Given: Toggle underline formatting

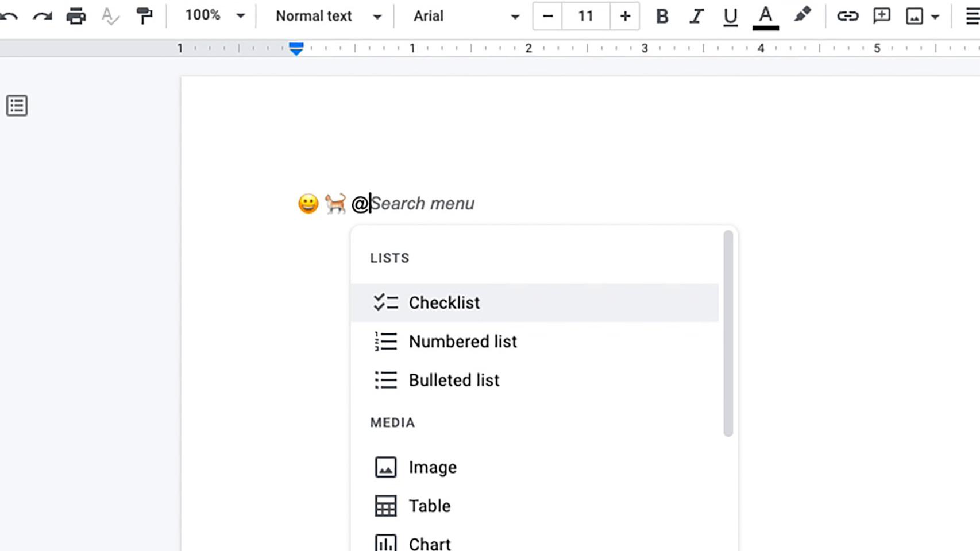Looking at the screenshot, I should pyautogui.click(x=730, y=16).
